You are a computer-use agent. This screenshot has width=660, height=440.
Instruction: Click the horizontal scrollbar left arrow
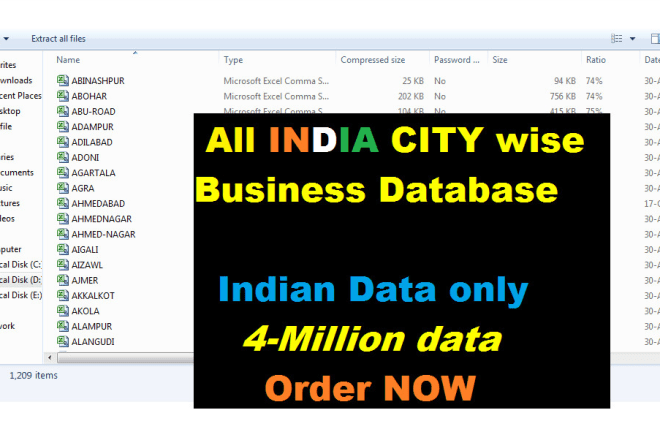point(50,357)
